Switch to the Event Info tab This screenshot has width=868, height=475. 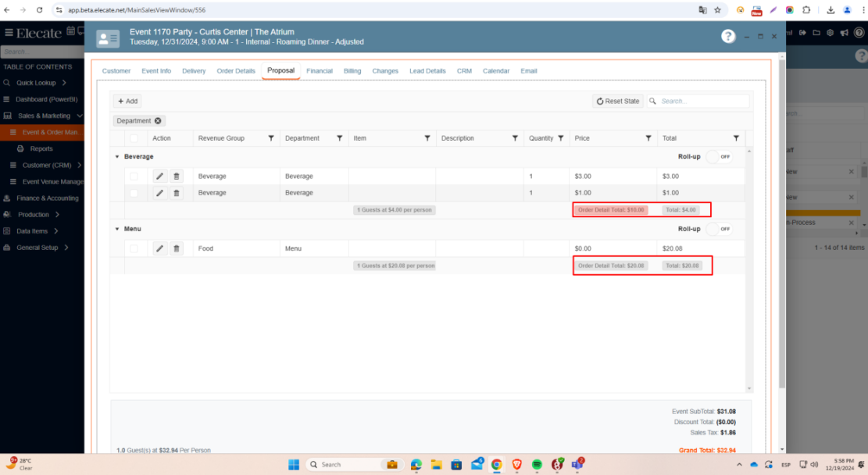pos(156,71)
